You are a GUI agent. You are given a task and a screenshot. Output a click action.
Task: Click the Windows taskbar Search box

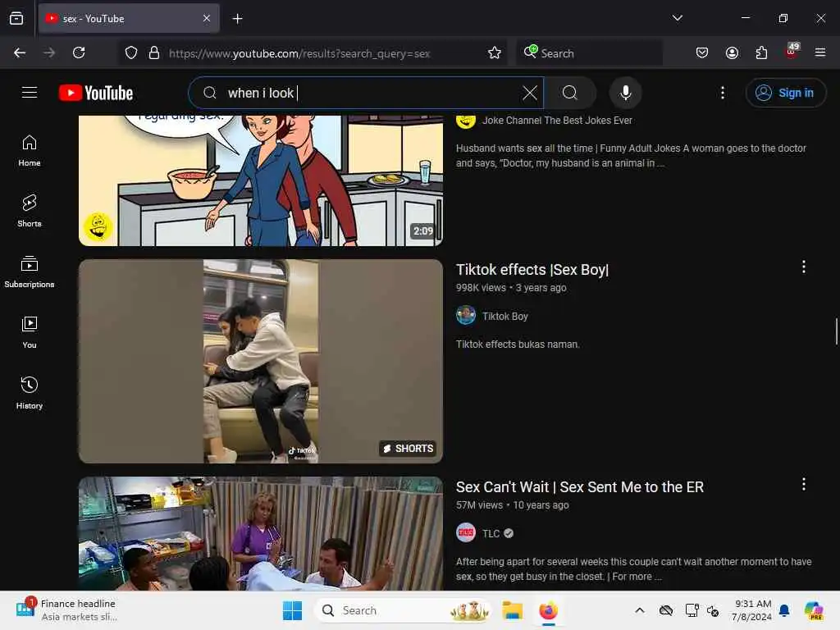point(403,610)
